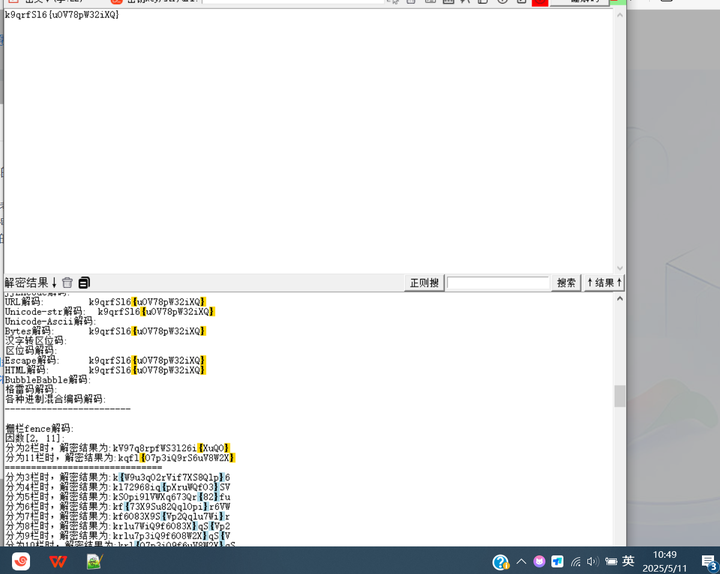Click the blue square tray app icon

[557, 561]
